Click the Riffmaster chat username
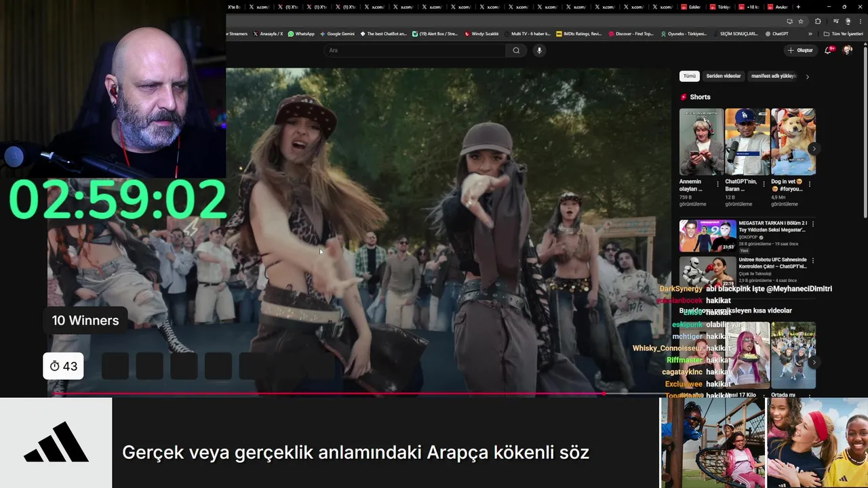The width and height of the screenshot is (868, 488). point(684,360)
